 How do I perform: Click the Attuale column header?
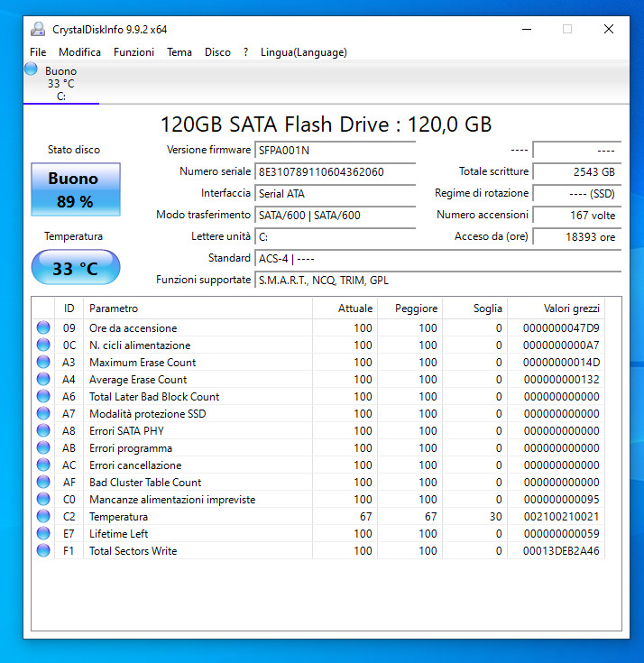pos(345,308)
